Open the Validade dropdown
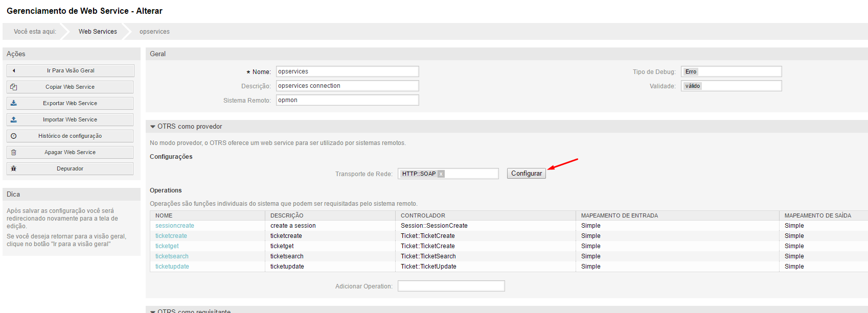Viewport: 868px width, 313px height. [x=731, y=86]
